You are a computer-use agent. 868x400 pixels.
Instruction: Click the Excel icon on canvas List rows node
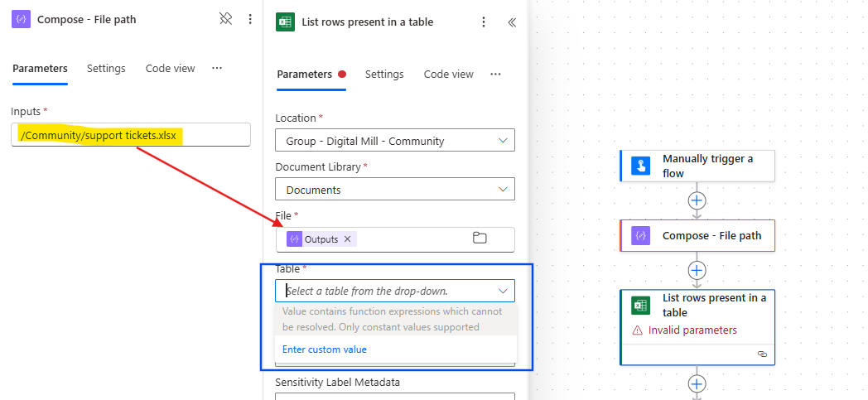(x=640, y=306)
